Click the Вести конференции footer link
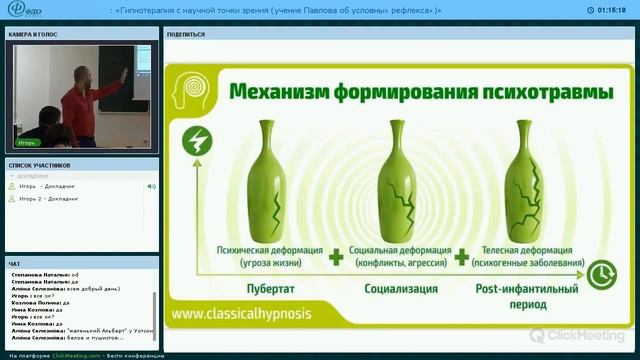This screenshot has height=360, width=640. (135, 356)
